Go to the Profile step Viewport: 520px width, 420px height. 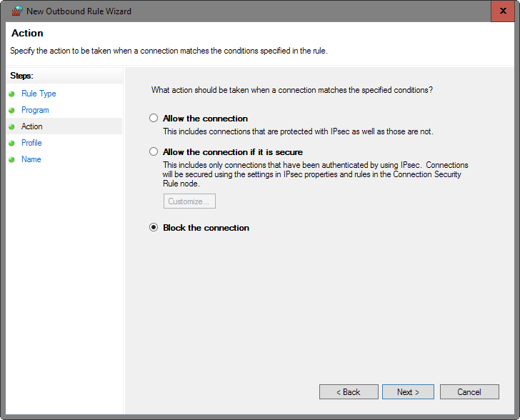pos(31,143)
